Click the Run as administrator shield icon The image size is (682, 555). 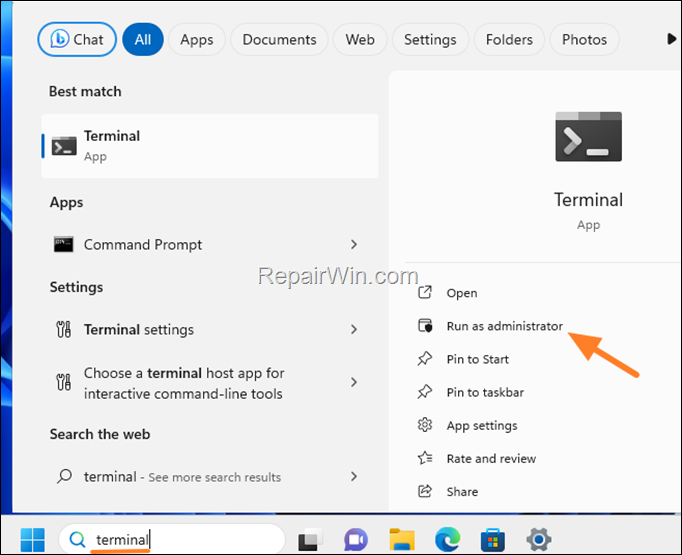pos(425,325)
